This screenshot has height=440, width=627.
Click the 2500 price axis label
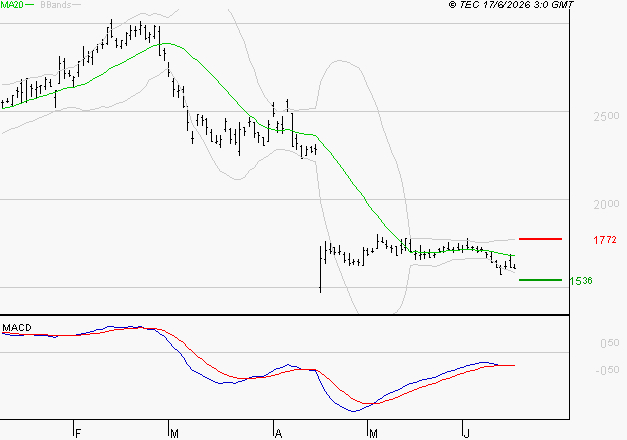point(606,116)
